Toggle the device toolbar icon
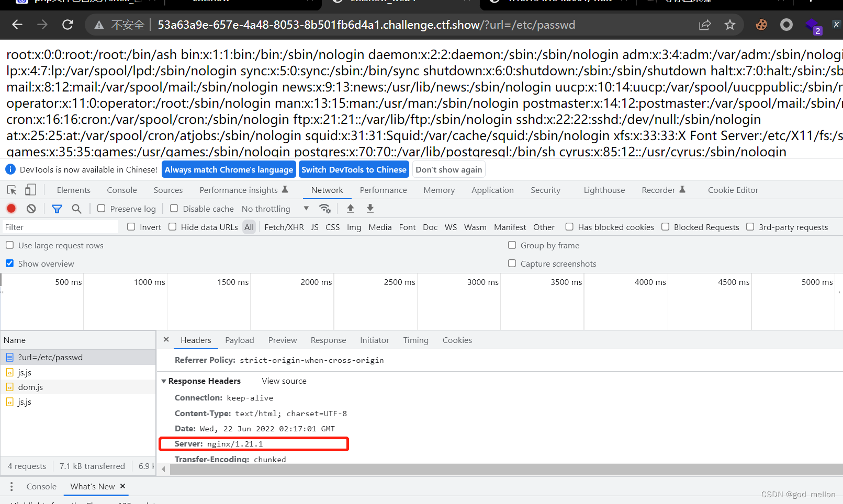 coord(30,190)
